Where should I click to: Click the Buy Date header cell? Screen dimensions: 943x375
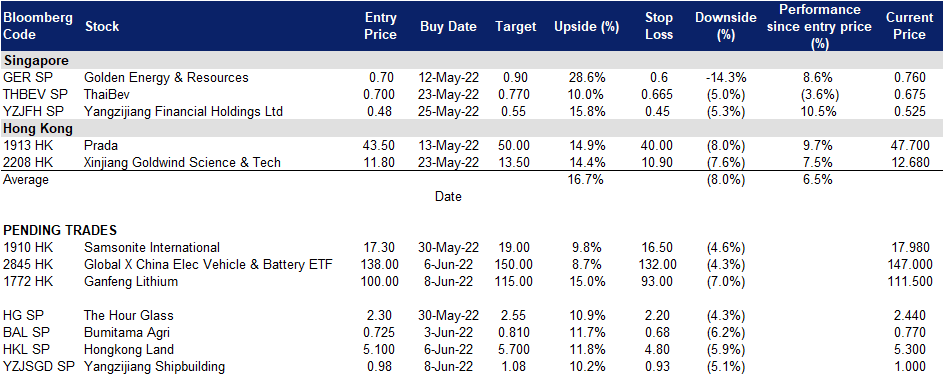click(448, 26)
